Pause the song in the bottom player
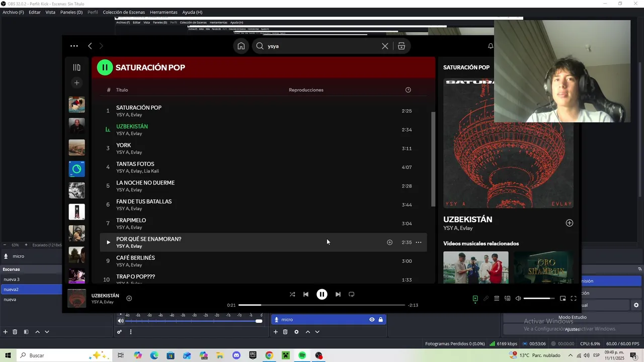 point(321,294)
